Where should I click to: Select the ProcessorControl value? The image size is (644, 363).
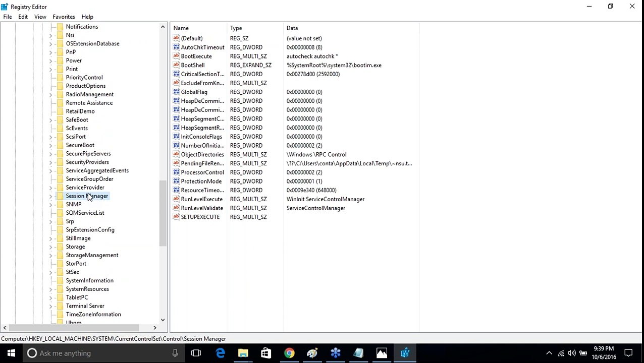202,172
